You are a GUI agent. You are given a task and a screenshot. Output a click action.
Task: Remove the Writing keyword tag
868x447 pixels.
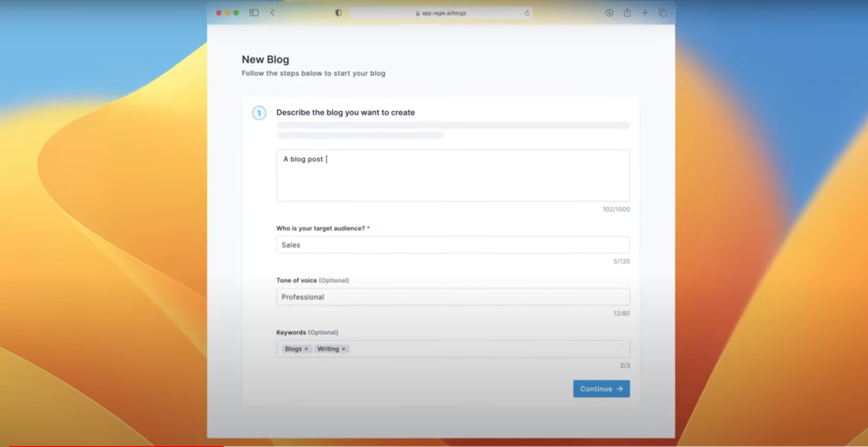click(343, 349)
